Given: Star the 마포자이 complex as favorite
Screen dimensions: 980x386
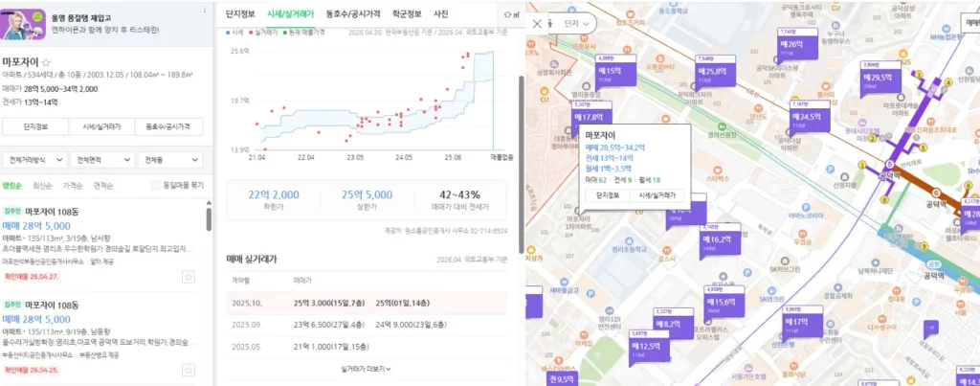Looking at the screenshot, I should pos(45,62).
